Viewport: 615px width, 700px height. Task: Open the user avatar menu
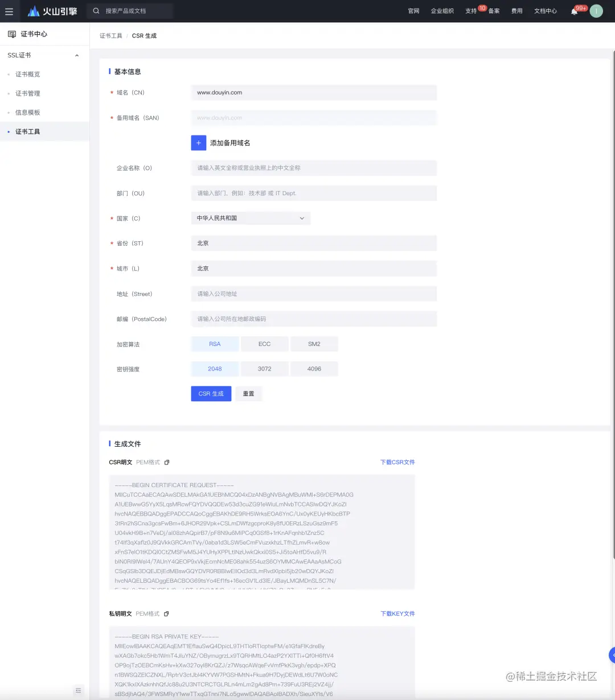coord(596,11)
